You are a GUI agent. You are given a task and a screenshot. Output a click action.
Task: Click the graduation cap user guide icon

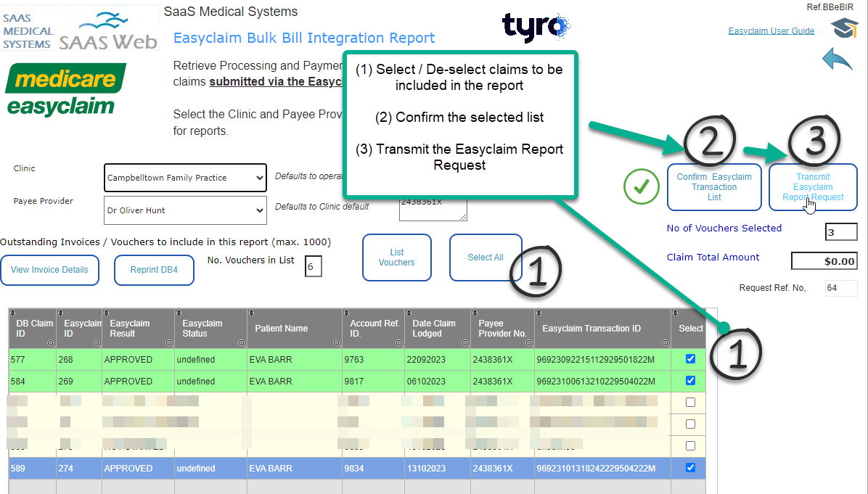pos(845,28)
